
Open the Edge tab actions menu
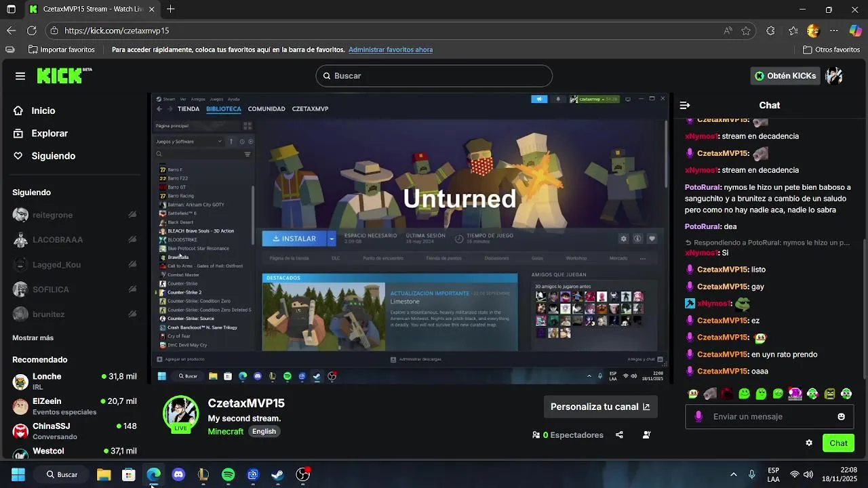(x=11, y=9)
